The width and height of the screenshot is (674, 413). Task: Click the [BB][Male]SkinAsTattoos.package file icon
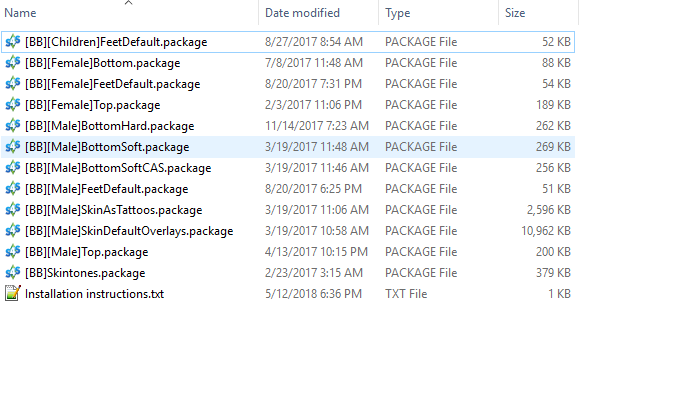[13, 210]
